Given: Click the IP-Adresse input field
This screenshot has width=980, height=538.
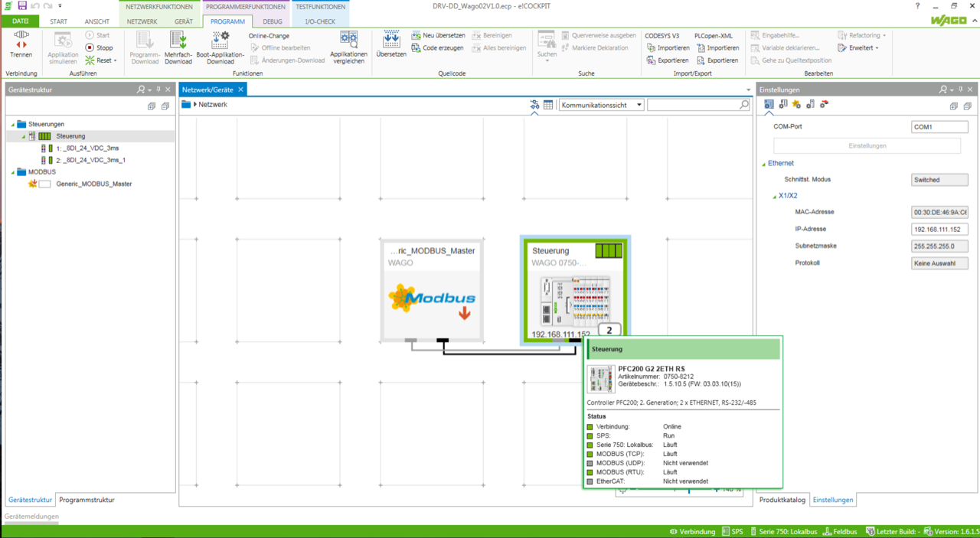Looking at the screenshot, I should click(939, 229).
